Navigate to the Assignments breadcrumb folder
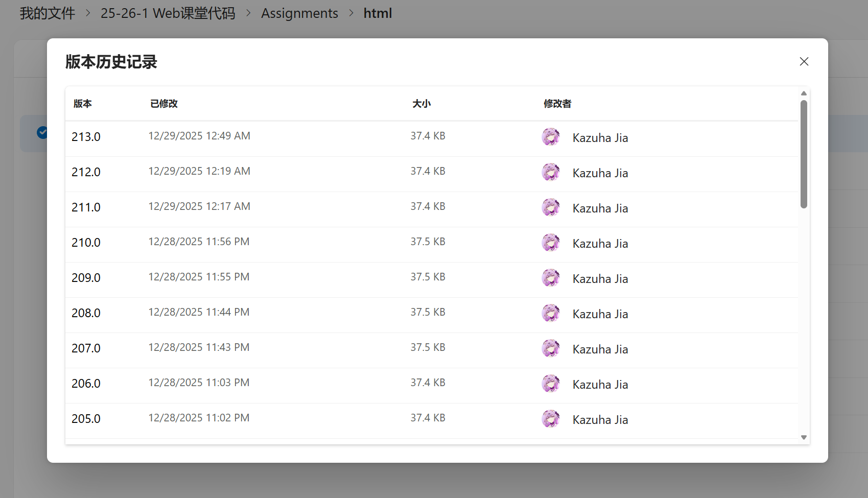The image size is (868, 498). [299, 13]
